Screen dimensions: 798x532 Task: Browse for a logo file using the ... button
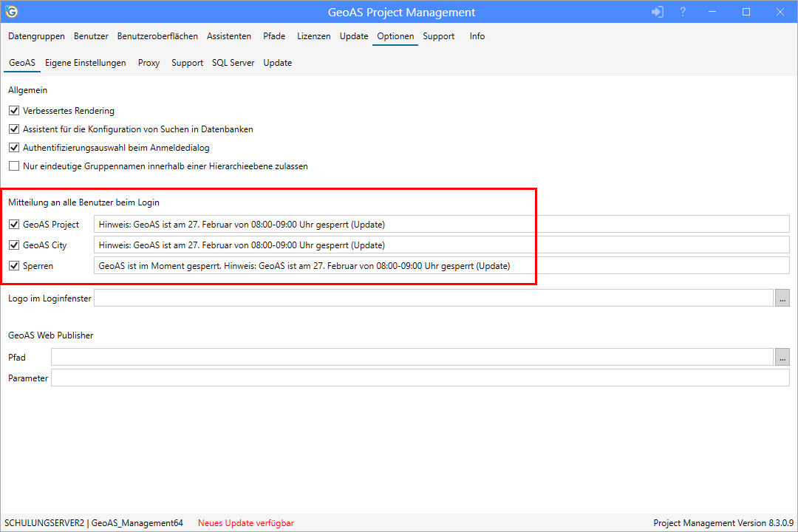coord(782,298)
